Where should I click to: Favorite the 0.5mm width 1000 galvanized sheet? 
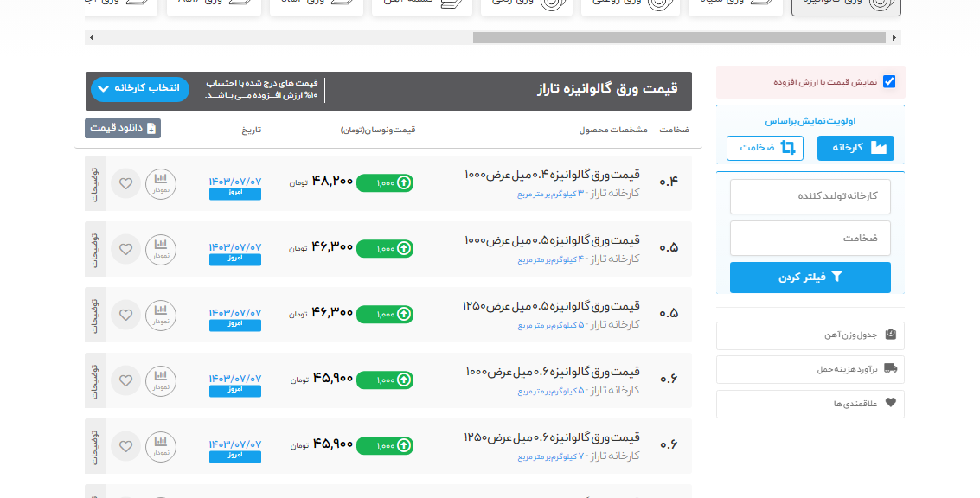pyautogui.click(x=126, y=249)
